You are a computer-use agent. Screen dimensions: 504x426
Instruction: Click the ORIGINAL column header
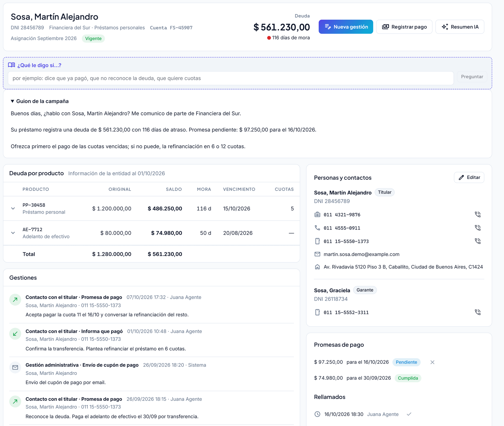tap(120, 189)
